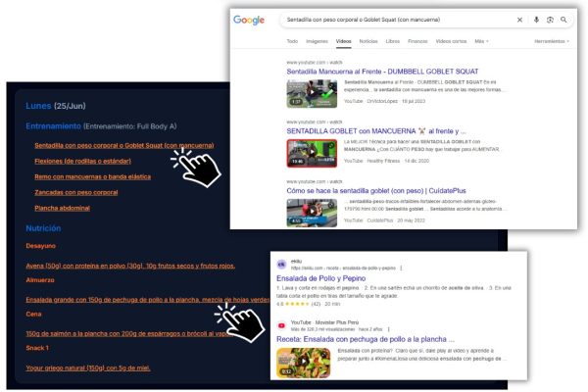588x392 pixels.
Task: Open Google Lens image search icon
Action: click(x=550, y=20)
